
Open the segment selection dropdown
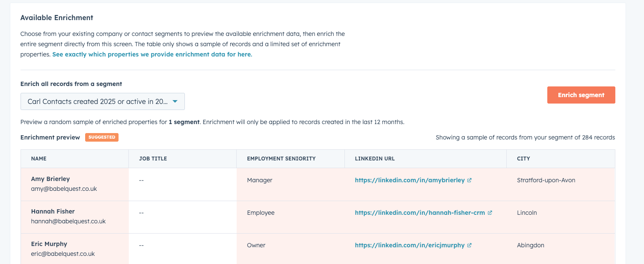tap(103, 101)
